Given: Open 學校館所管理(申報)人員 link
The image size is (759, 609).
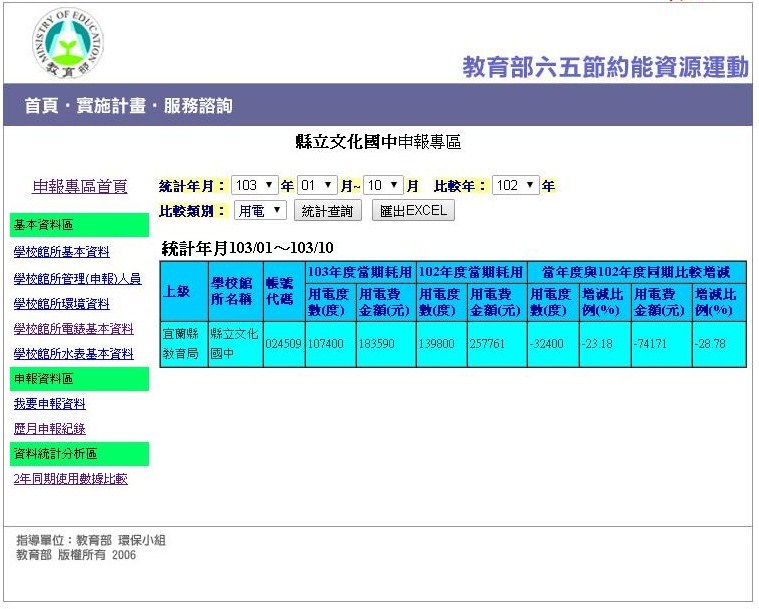Looking at the screenshot, I should [x=77, y=279].
